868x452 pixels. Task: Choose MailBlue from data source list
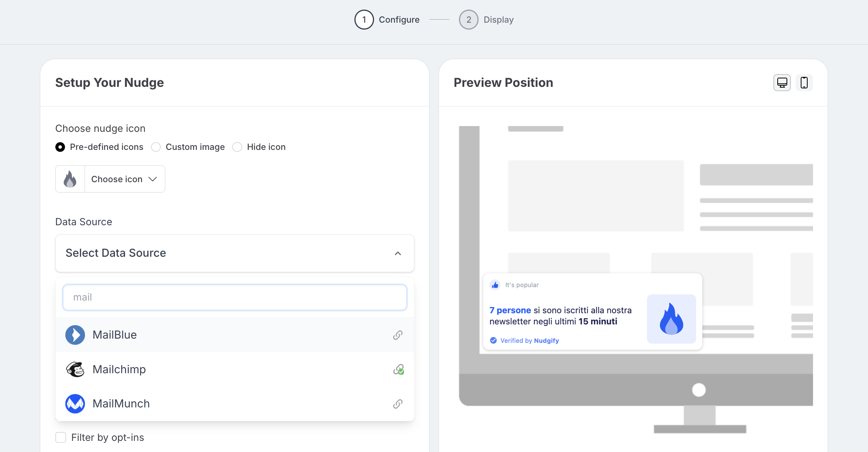pos(115,335)
